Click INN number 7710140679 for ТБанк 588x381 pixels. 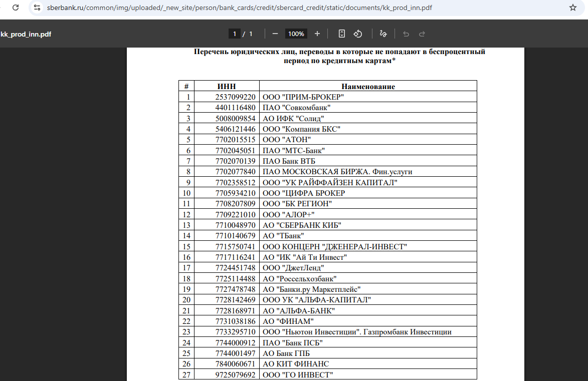[x=235, y=235]
